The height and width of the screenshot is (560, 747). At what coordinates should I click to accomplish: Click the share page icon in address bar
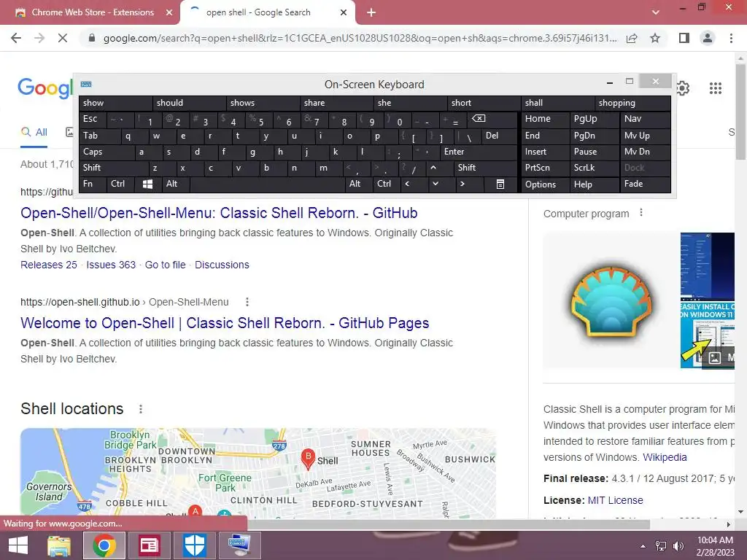point(632,38)
